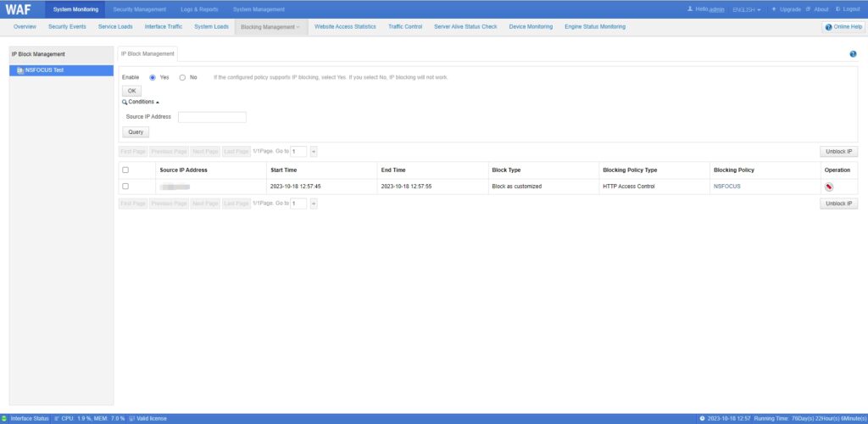The image size is (868, 424).
Task: Click the Source IP Address input field
Action: pos(212,117)
